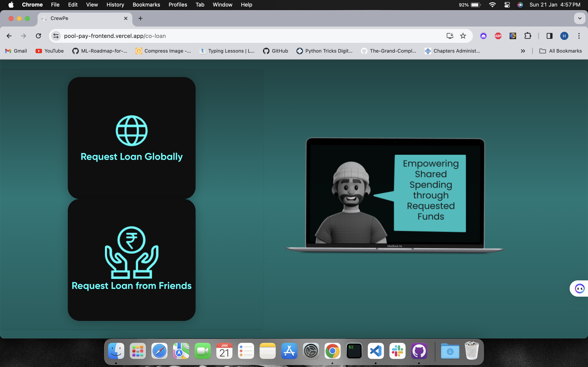The image size is (588, 367).
Task: Open the floating chat assistant bubble icon
Action: pos(579,288)
